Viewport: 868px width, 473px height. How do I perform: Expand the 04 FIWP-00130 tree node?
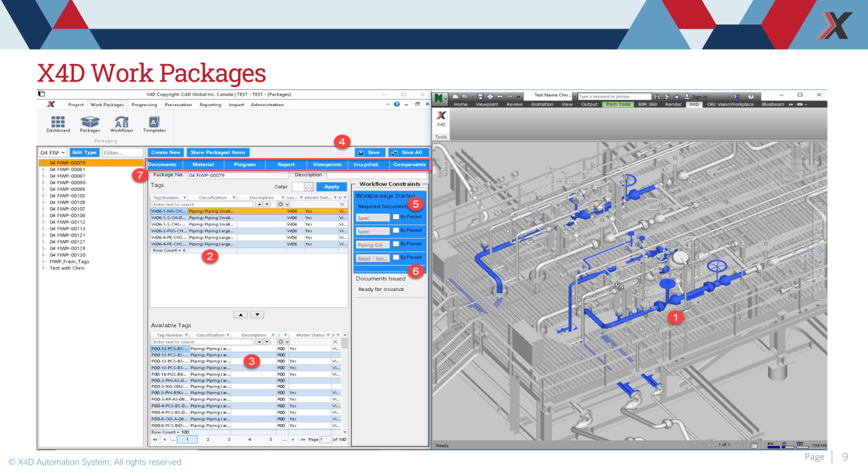[x=43, y=255]
